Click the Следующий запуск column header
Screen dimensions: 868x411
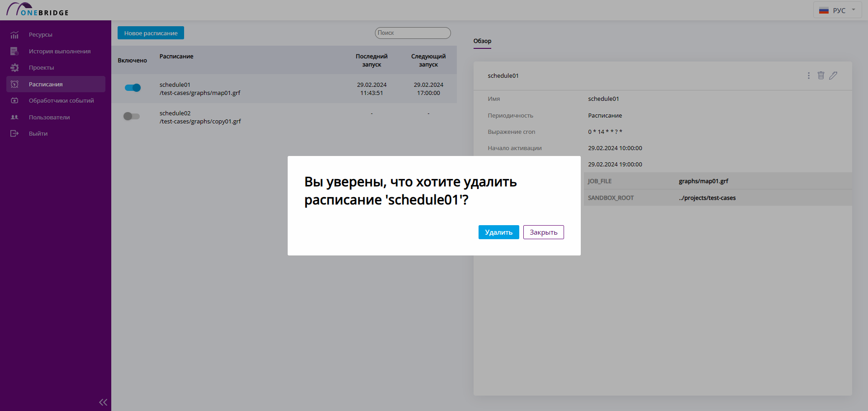point(428,61)
